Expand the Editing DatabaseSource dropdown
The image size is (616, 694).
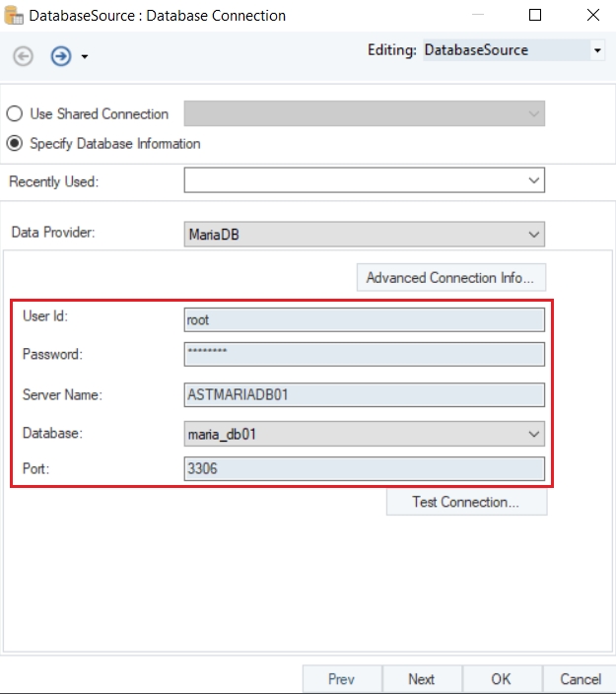pos(597,50)
